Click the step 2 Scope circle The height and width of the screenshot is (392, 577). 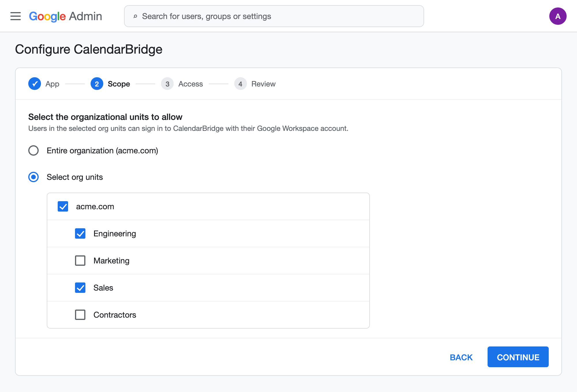click(97, 84)
